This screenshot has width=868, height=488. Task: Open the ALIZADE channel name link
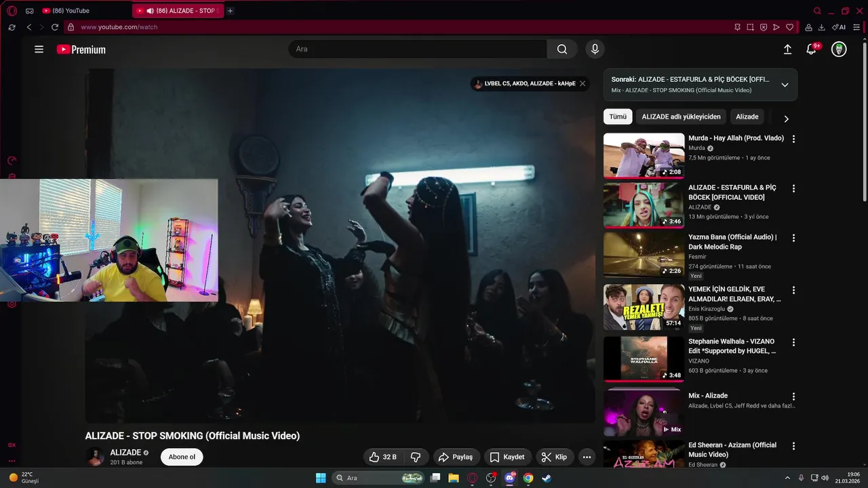pos(125,452)
